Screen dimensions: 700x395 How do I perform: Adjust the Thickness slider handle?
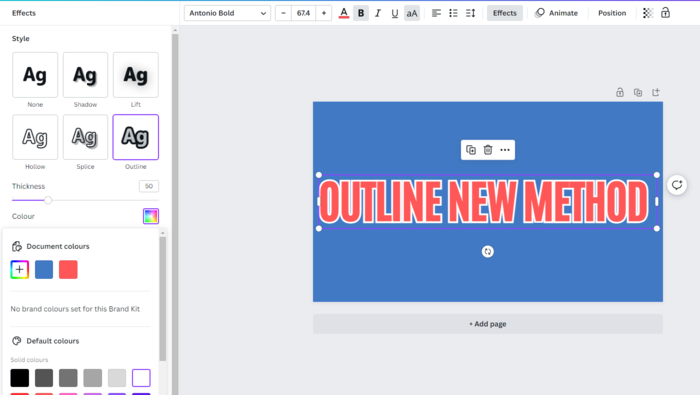tap(48, 200)
